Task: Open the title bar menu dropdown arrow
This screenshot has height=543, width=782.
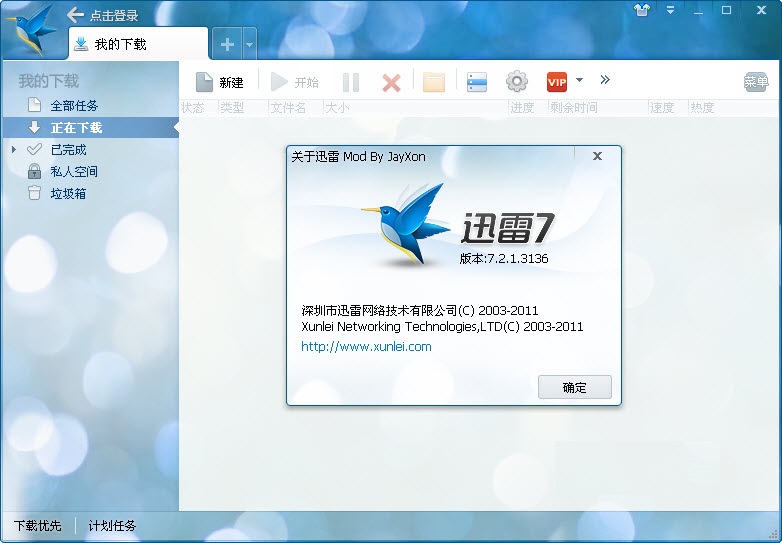Action: click(x=670, y=10)
